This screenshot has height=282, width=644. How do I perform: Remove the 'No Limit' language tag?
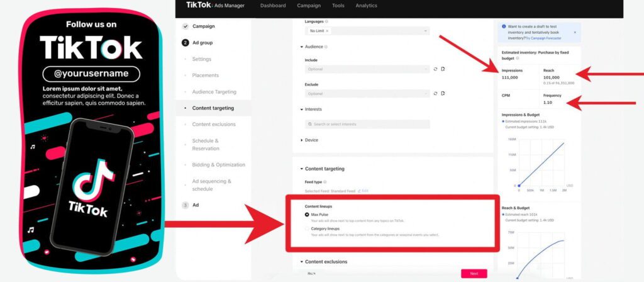pos(327,30)
